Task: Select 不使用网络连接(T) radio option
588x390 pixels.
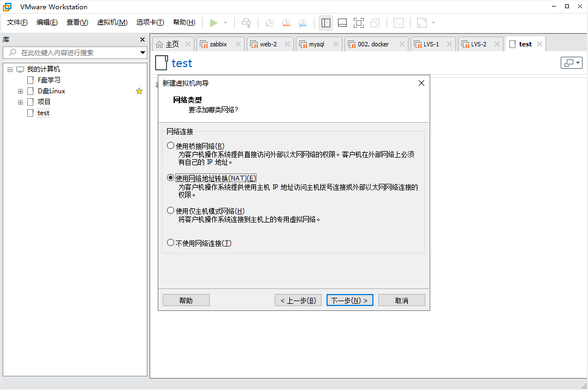Action: pyautogui.click(x=171, y=243)
